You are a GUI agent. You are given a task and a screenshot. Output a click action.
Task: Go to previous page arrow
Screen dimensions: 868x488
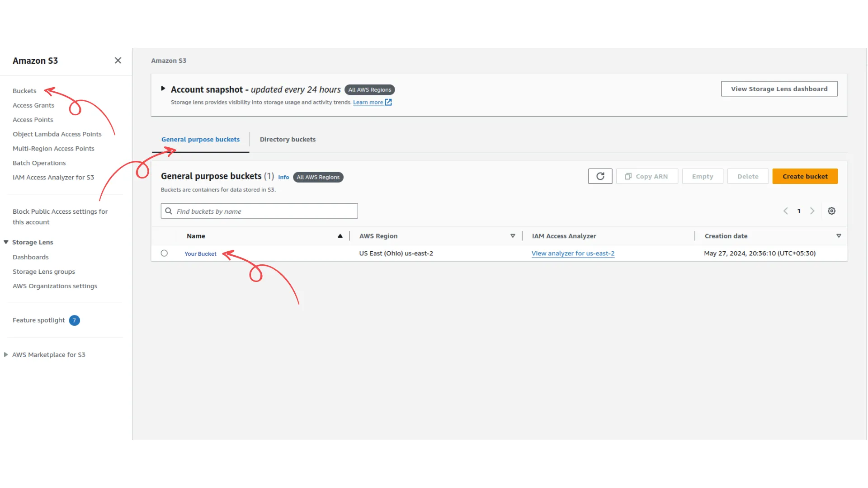click(x=786, y=211)
